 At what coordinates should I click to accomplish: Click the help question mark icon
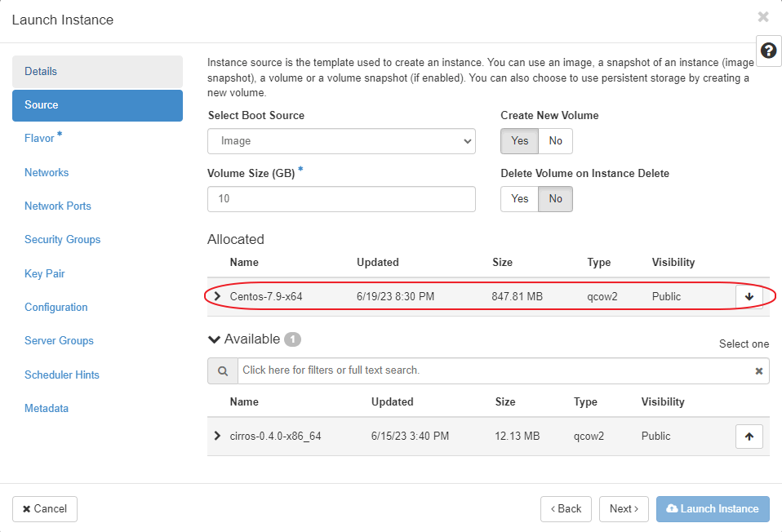768,51
